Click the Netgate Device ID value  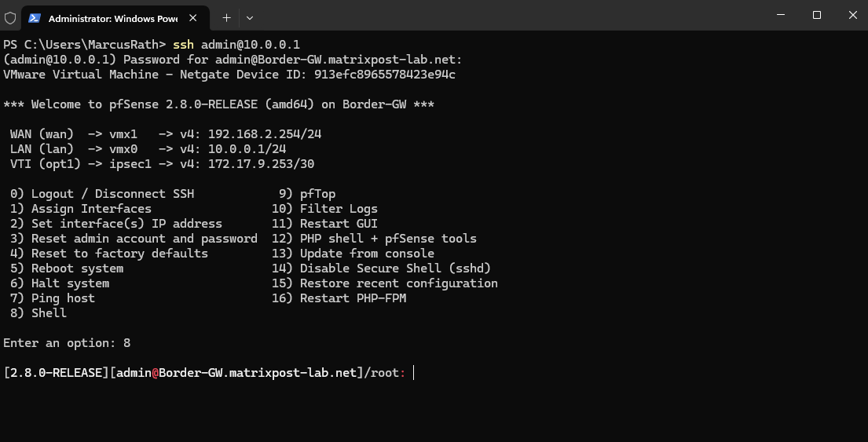(385, 75)
